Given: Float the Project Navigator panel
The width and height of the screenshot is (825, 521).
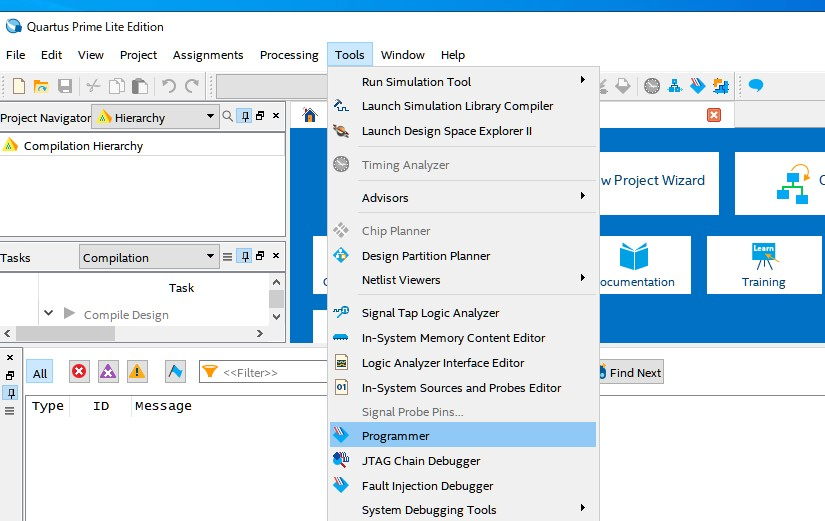Looking at the screenshot, I should click(x=260, y=116).
